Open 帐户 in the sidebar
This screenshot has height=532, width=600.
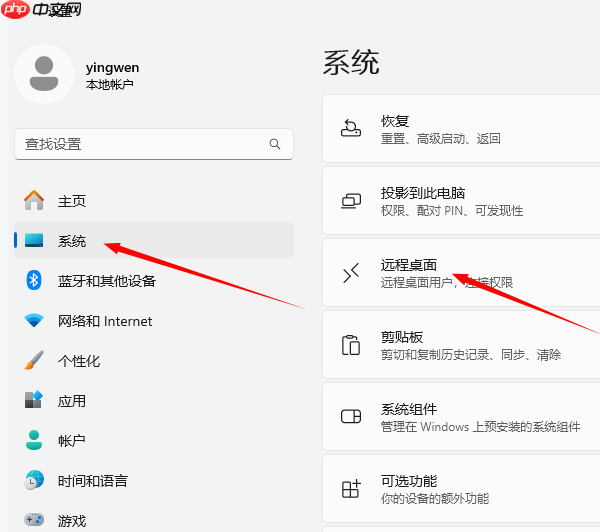(154, 441)
